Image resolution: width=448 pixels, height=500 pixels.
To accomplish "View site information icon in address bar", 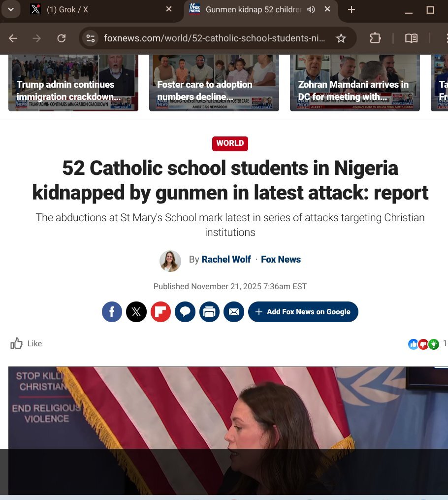I will pyautogui.click(x=91, y=38).
